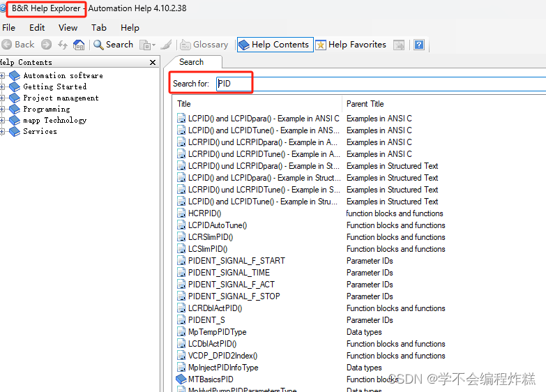Open Help Favorites from the toolbar
The width and height of the screenshot is (546, 392).
click(351, 45)
